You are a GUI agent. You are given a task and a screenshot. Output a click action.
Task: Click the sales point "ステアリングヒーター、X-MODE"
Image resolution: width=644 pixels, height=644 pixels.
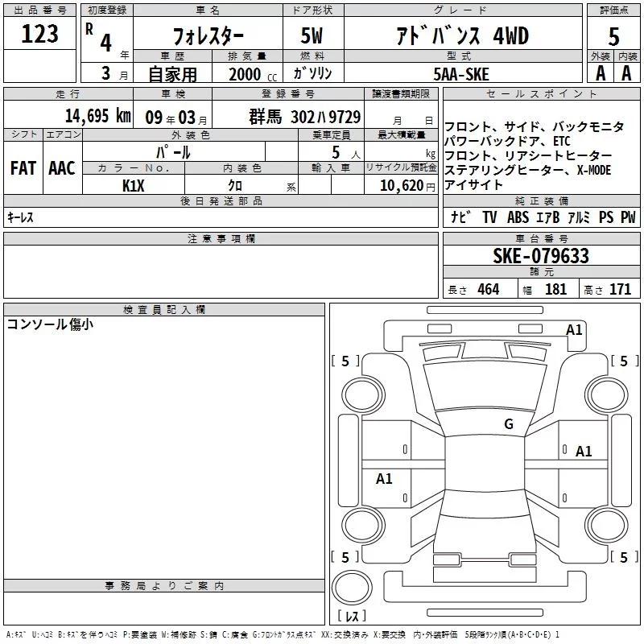tap(528, 170)
